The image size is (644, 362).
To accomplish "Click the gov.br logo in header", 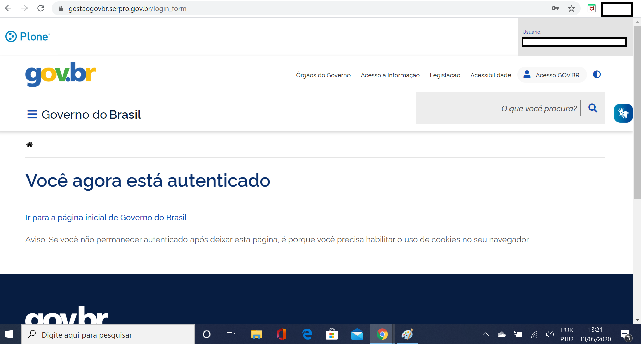I will tap(61, 74).
